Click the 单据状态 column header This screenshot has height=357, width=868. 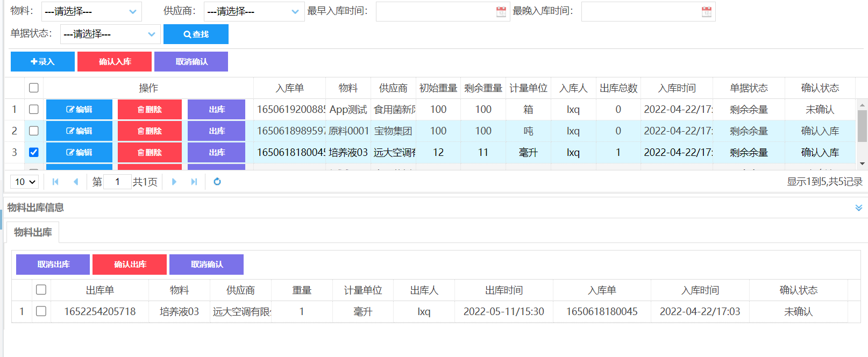pyautogui.click(x=749, y=88)
